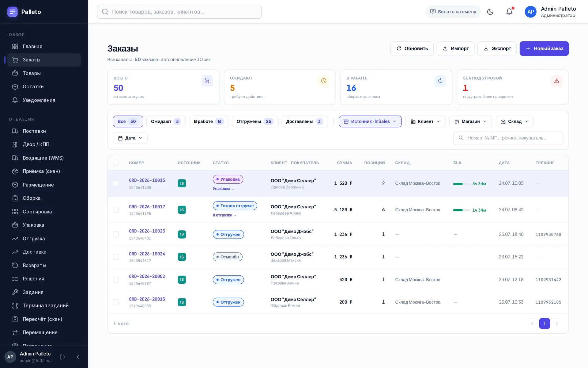Open the Источник · InSales filter dropdown
Viewport: 588px width, 368px height.
[370, 121]
